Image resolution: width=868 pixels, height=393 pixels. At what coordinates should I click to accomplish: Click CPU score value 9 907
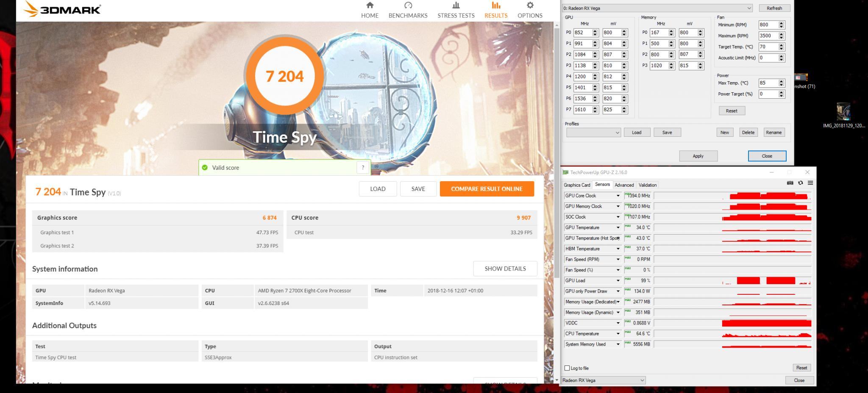pyautogui.click(x=524, y=218)
